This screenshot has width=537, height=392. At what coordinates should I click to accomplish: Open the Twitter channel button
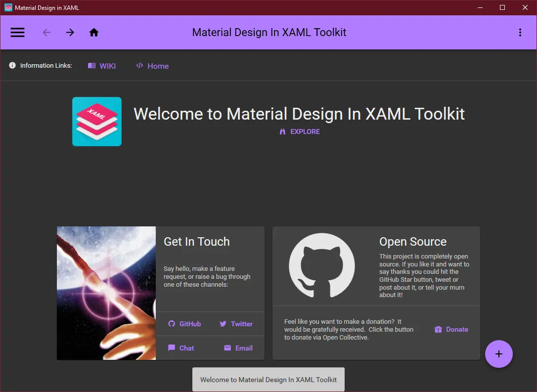(236, 324)
